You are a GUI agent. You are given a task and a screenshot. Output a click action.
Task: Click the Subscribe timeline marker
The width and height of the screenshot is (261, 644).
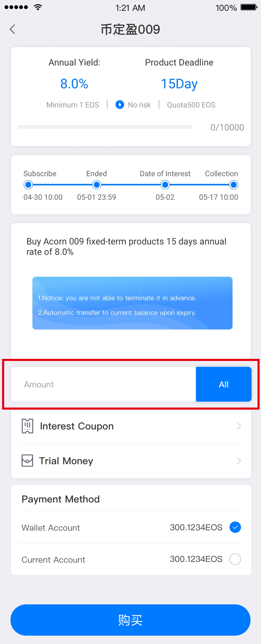(x=28, y=185)
